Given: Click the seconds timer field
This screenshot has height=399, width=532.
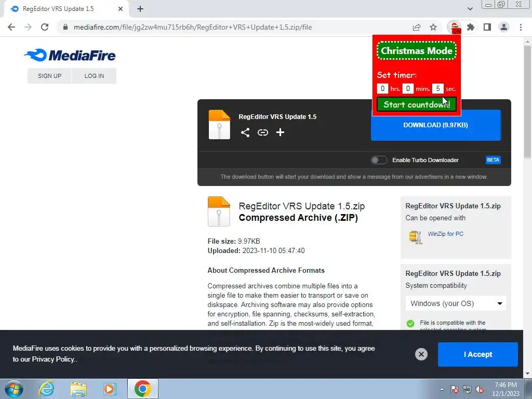Looking at the screenshot, I should pos(437,88).
